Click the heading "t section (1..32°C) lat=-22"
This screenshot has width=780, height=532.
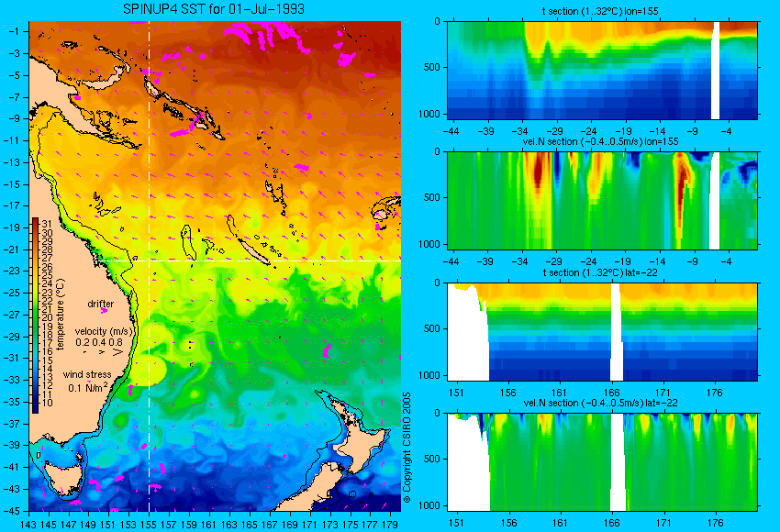pyautogui.click(x=600, y=272)
